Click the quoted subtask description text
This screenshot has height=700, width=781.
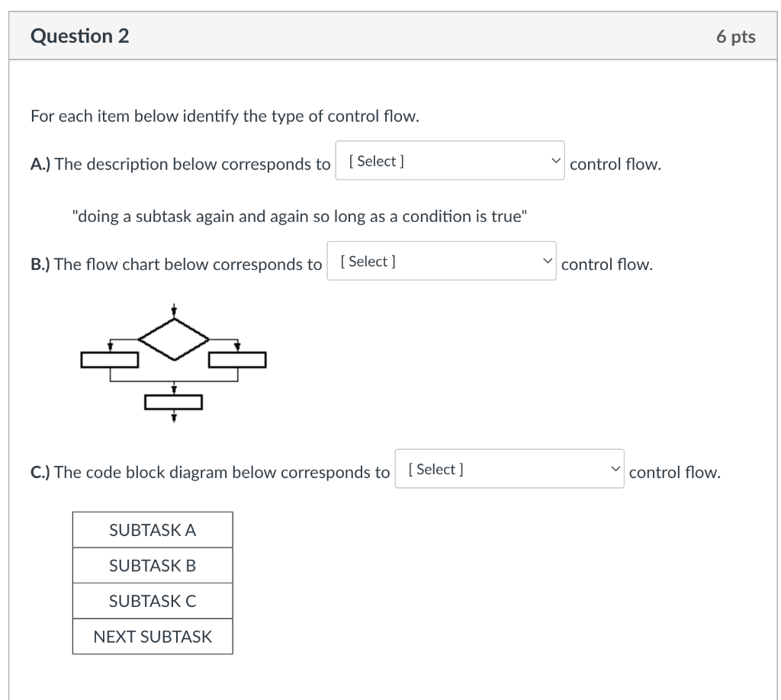pyautogui.click(x=299, y=216)
